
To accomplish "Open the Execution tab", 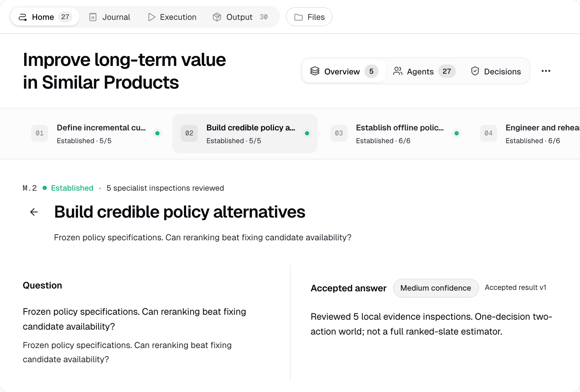I will tap(172, 17).
